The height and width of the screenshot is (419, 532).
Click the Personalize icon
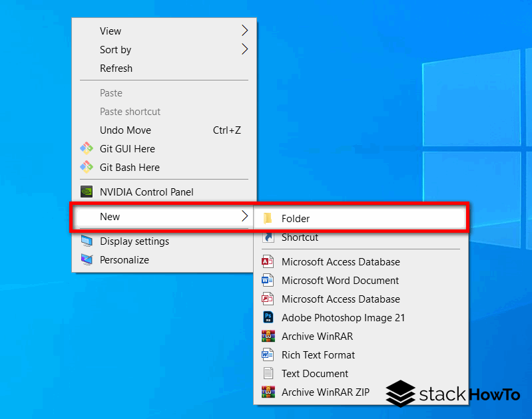point(87,259)
